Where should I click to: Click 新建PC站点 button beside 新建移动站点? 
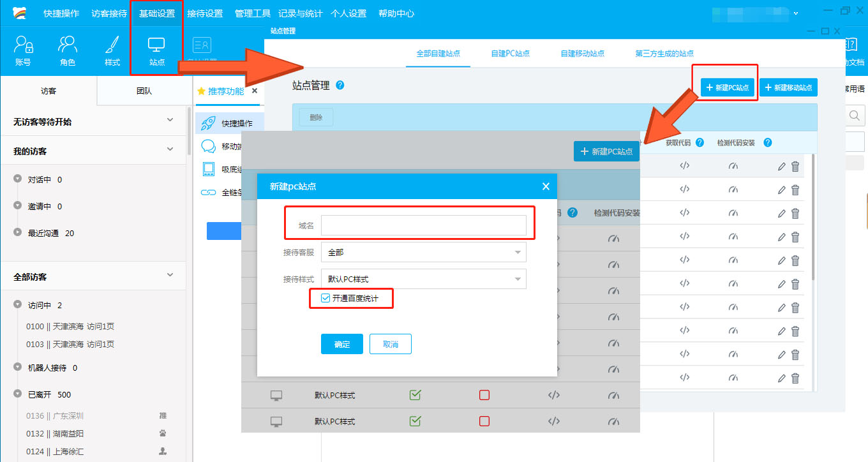pos(727,87)
